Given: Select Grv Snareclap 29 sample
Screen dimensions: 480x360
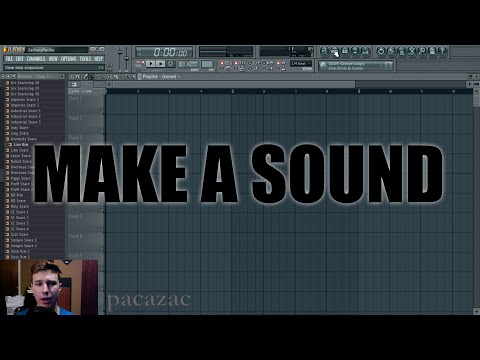Looking at the screenshot, I should (25, 88).
